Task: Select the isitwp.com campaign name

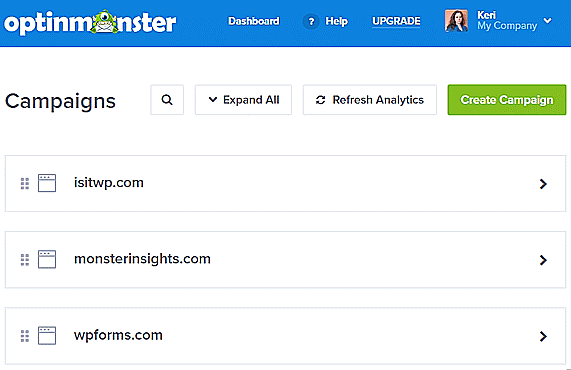Action: pos(109,183)
